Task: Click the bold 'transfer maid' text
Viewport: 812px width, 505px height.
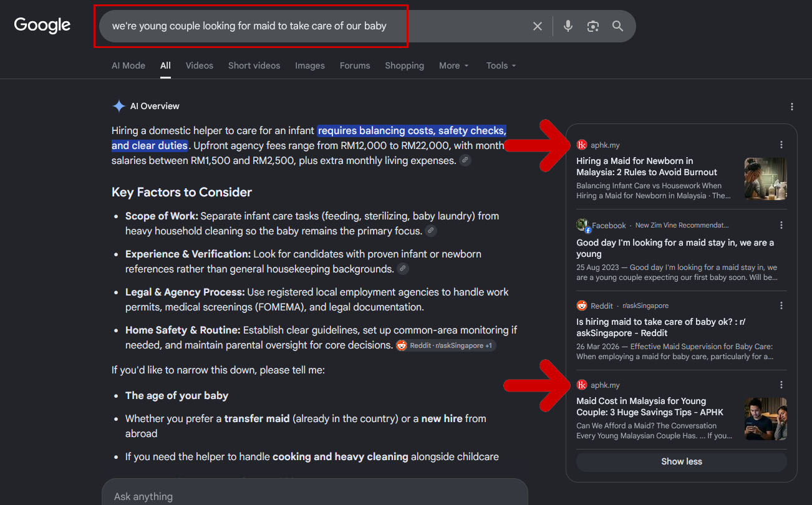Action: pyautogui.click(x=257, y=418)
